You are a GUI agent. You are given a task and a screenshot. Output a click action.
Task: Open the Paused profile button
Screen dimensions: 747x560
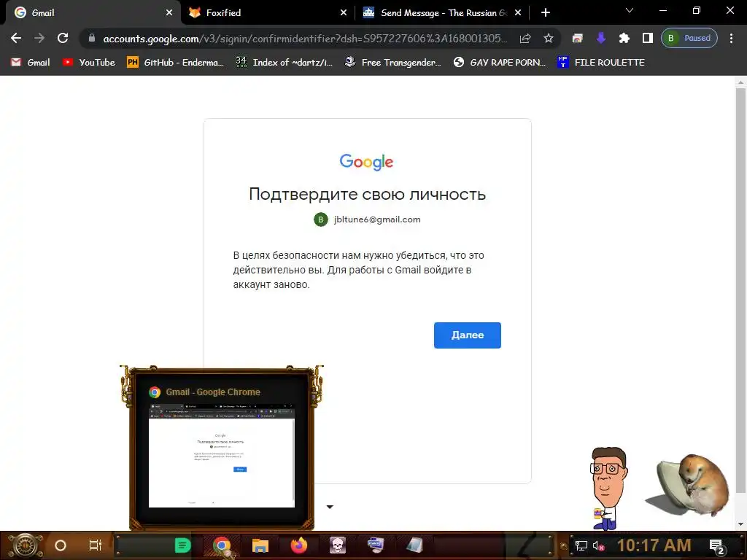pos(689,38)
